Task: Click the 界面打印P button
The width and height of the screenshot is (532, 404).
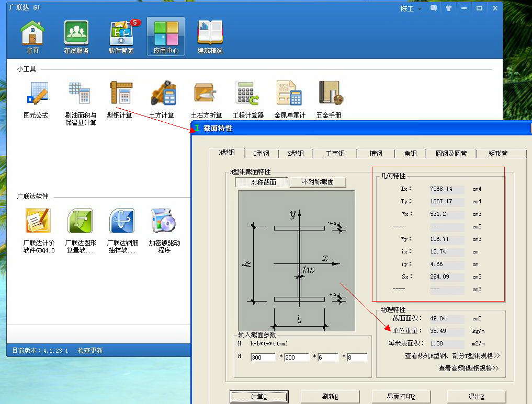Action: point(401,397)
